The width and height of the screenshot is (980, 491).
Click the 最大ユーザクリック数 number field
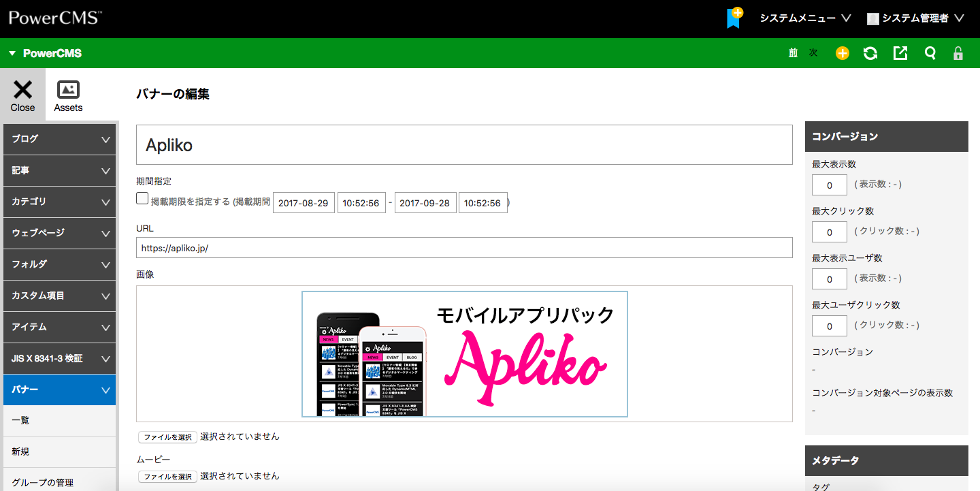click(x=830, y=326)
